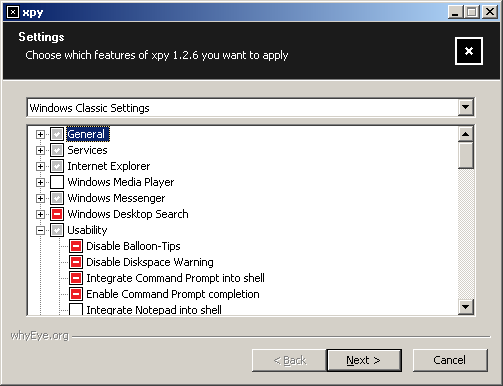Viewport: 503px width, 386px height.
Task: Expand the Internet Explorer tree node
Action: (40, 166)
